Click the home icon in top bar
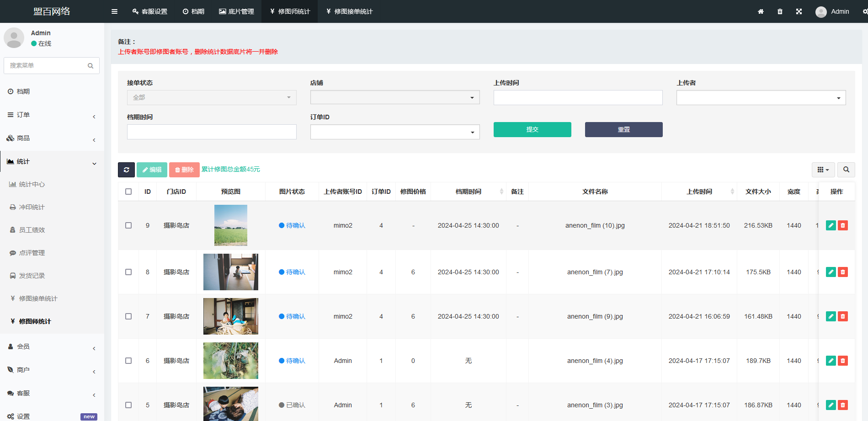868x421 pixels. pos(761,11)
